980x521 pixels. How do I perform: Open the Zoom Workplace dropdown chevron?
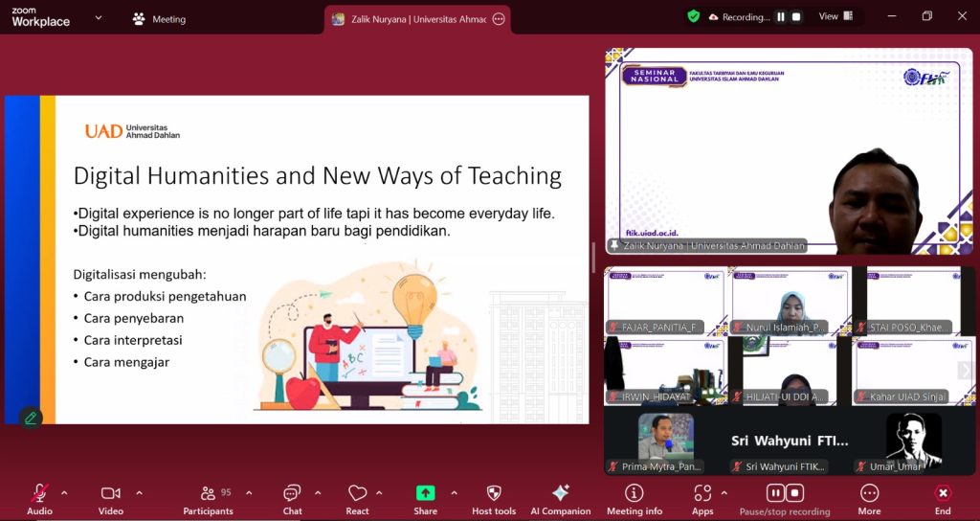pos(99,18)
